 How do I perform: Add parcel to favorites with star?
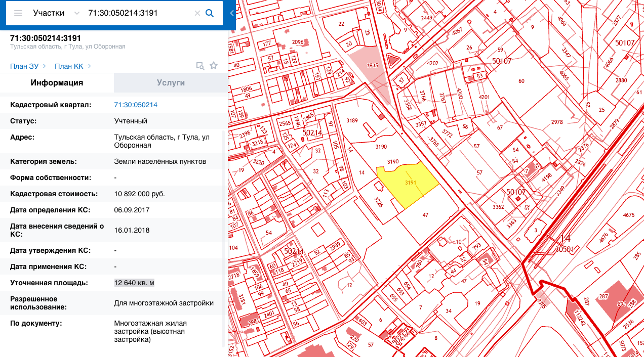[x=214, y=66]
